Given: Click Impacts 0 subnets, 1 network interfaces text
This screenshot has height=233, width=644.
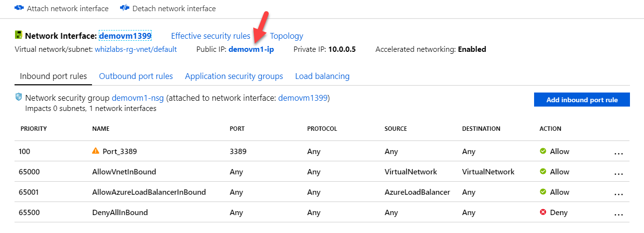Looking at the screenshot, I should (x=91, y=109).
